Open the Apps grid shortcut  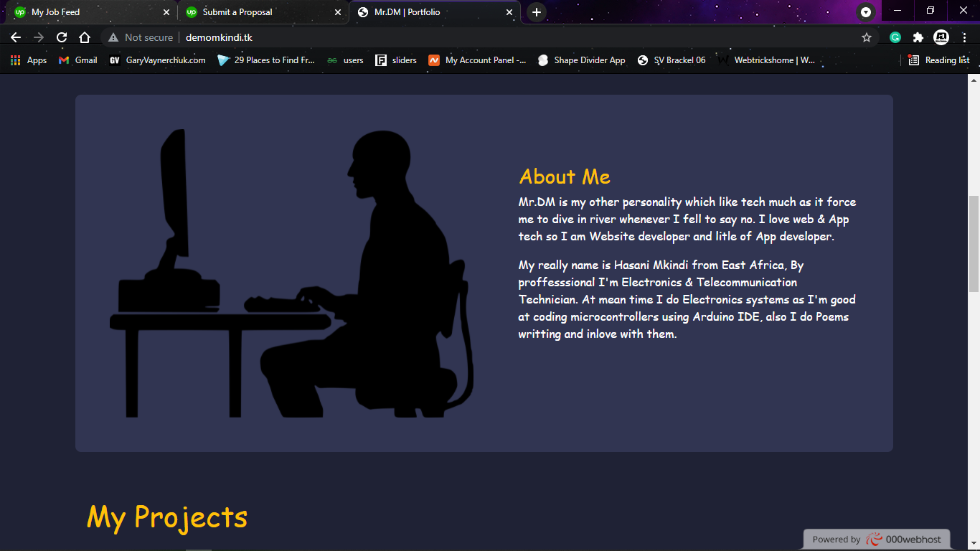[29, 60]
